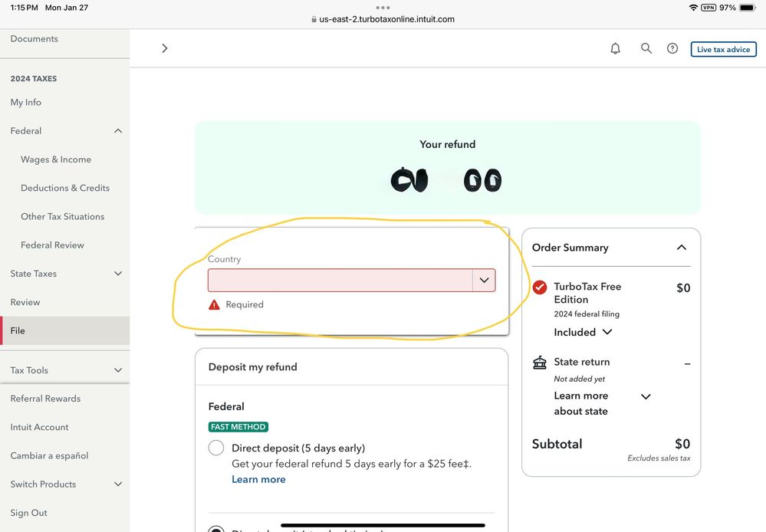Click the Not added yet text
Screen dimensions: 766x532
tap(580, 379)
